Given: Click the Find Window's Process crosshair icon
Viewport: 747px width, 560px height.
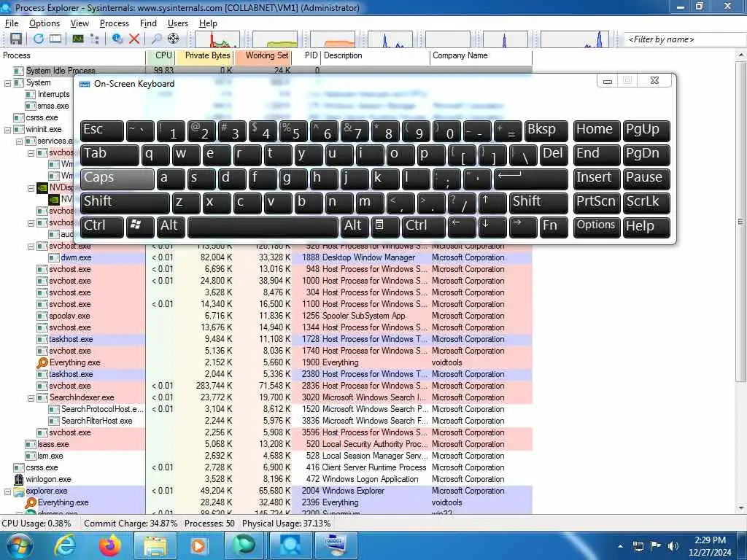Looking at the screenshot, I should tap(174, 39).
